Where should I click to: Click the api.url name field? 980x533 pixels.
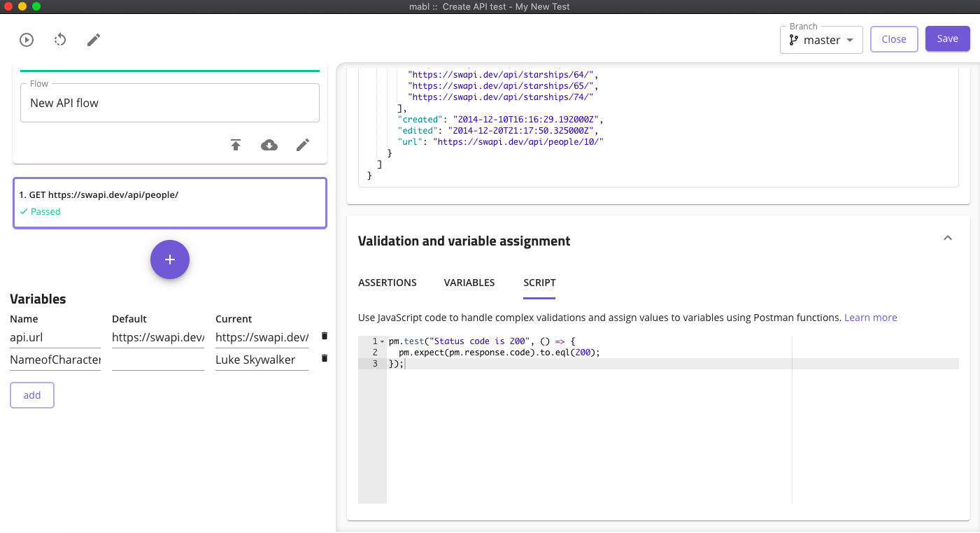(x=55, y=338)
